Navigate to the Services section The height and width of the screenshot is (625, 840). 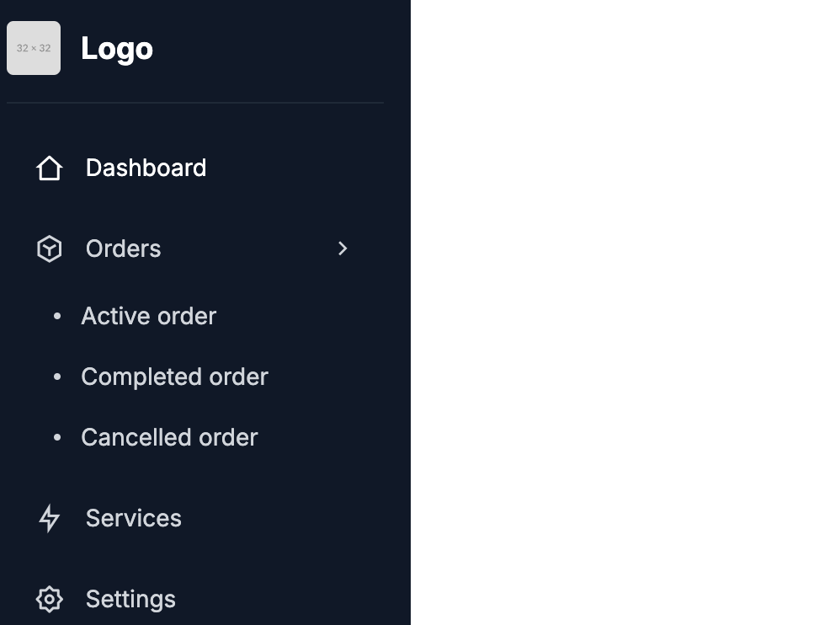click(x=133, y=518)
